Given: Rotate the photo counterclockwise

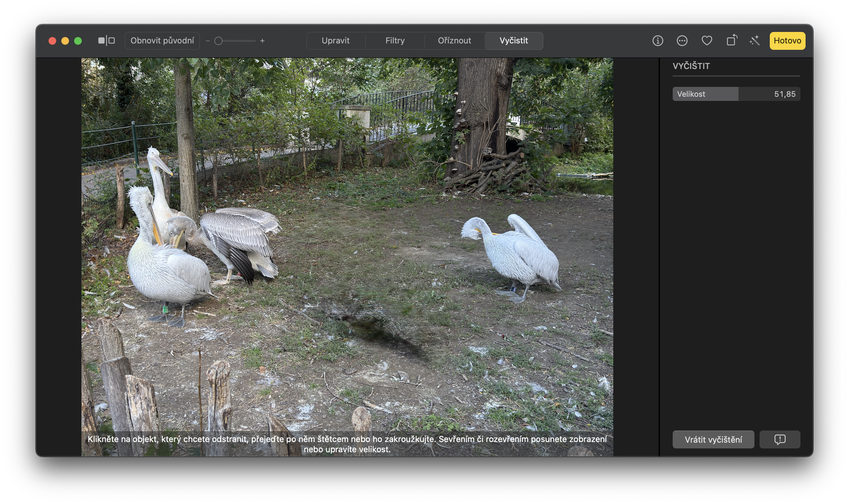Looking at the screenshot, I should click(x=731, y=41).
